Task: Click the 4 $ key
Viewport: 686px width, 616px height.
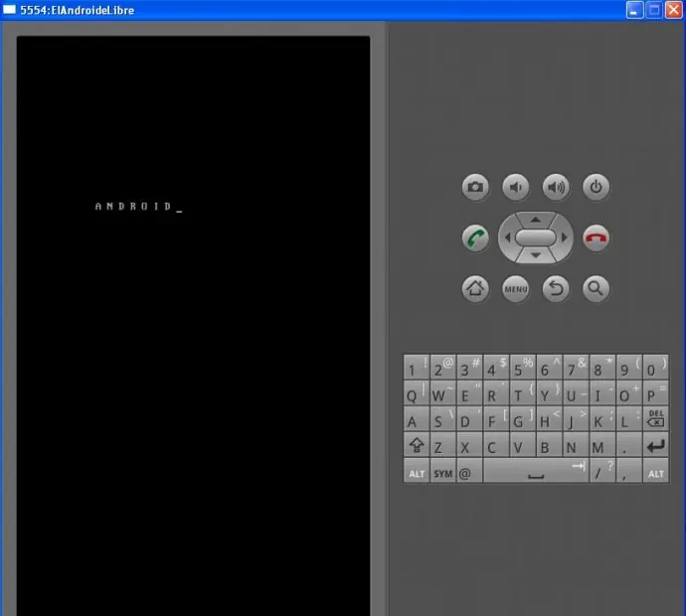Action: [x=496, y=368]
